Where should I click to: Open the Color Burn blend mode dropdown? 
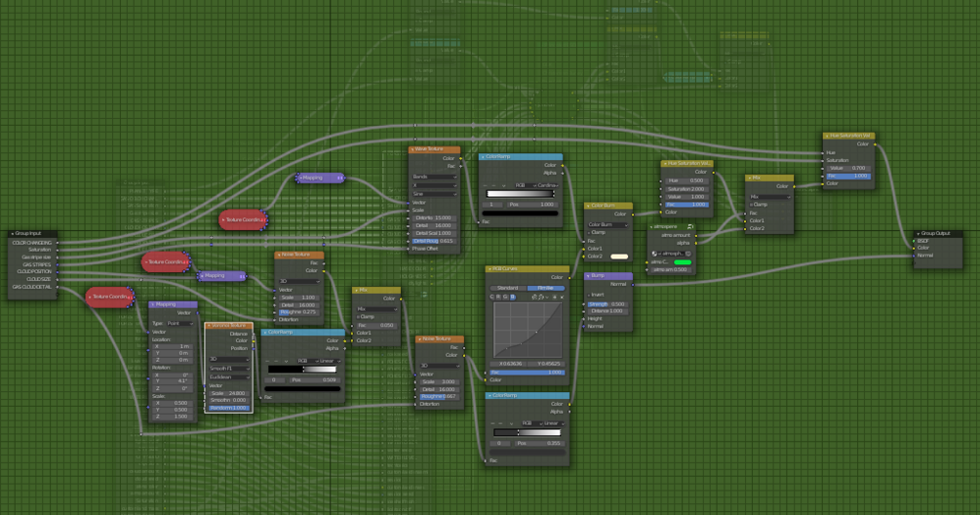(x=608, y=225)
